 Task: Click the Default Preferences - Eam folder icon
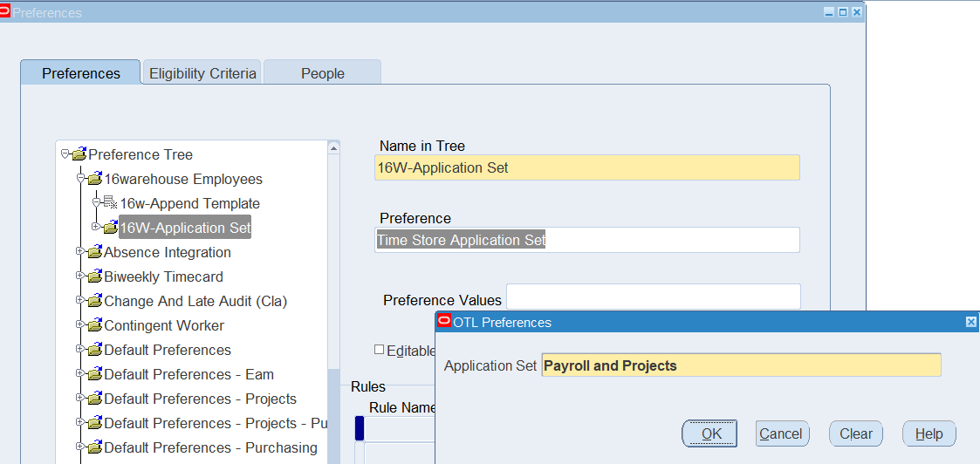tap(94, 375)
